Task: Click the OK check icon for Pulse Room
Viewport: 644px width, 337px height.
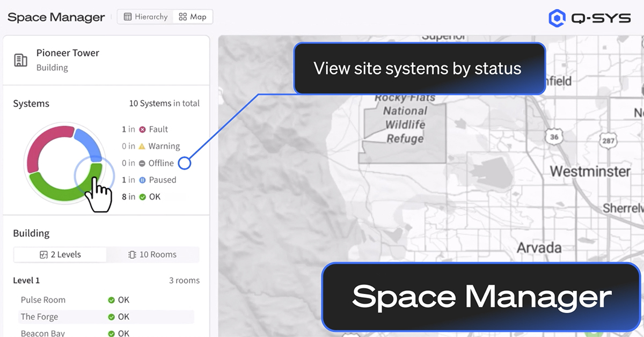Action: tap(112, 300)
